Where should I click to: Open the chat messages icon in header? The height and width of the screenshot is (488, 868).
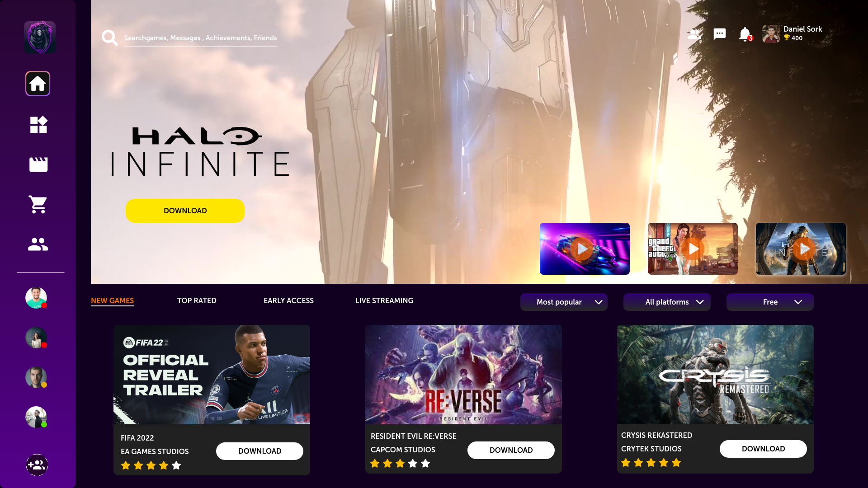coord(720,34)
